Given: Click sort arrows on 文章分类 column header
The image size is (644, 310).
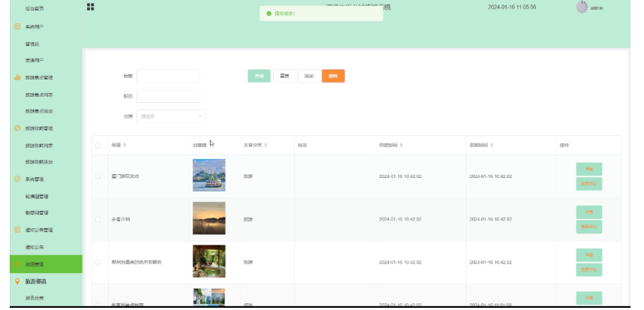Looking at the screenshot, I should tap(265, 145).
